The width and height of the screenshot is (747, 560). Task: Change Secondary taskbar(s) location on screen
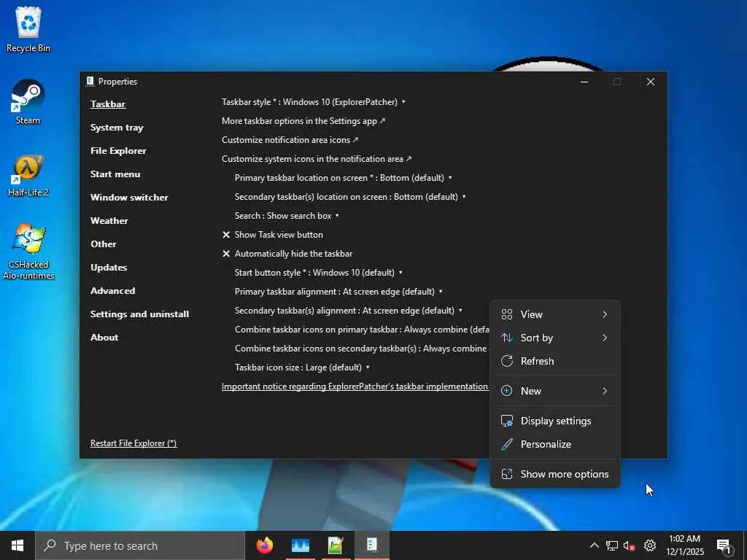pos(350,197)
